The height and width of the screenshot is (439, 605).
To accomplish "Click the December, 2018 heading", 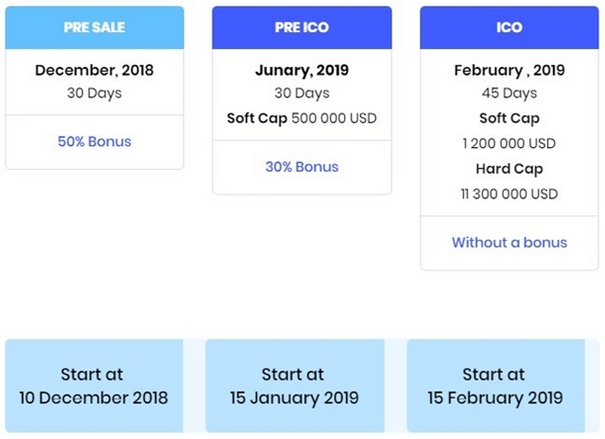I will coord(94,71).
